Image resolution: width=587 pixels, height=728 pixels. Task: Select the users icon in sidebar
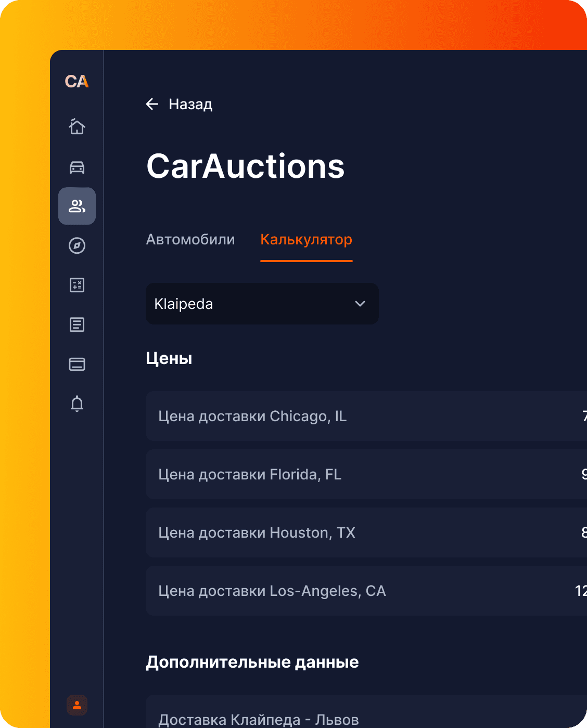77,206
